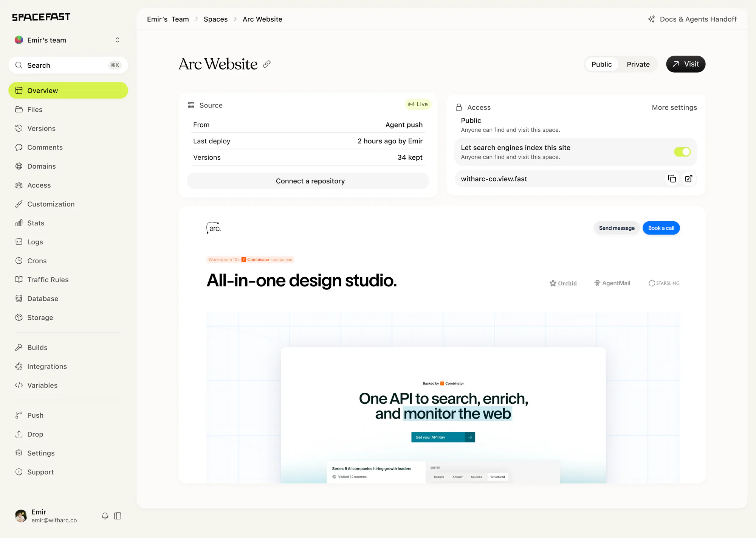Click the Spacefast logo
756x538 pixels.
(41, 17)
